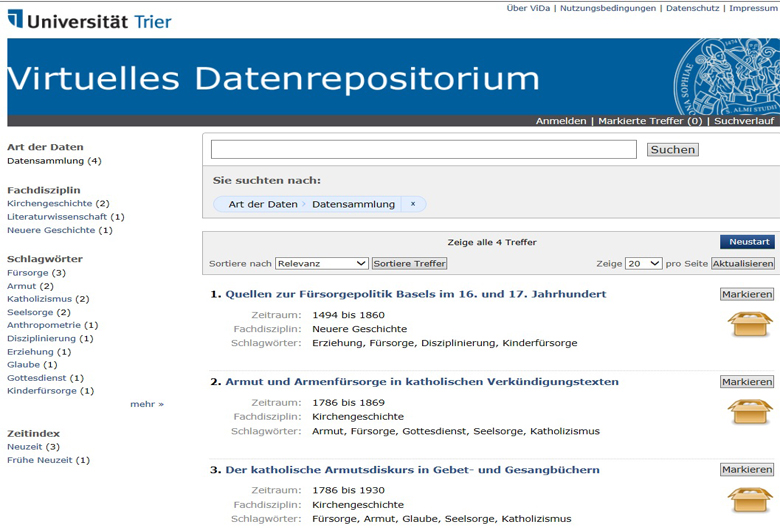
Task: Click the Universität Trier logo
Action: pos(90,20)
